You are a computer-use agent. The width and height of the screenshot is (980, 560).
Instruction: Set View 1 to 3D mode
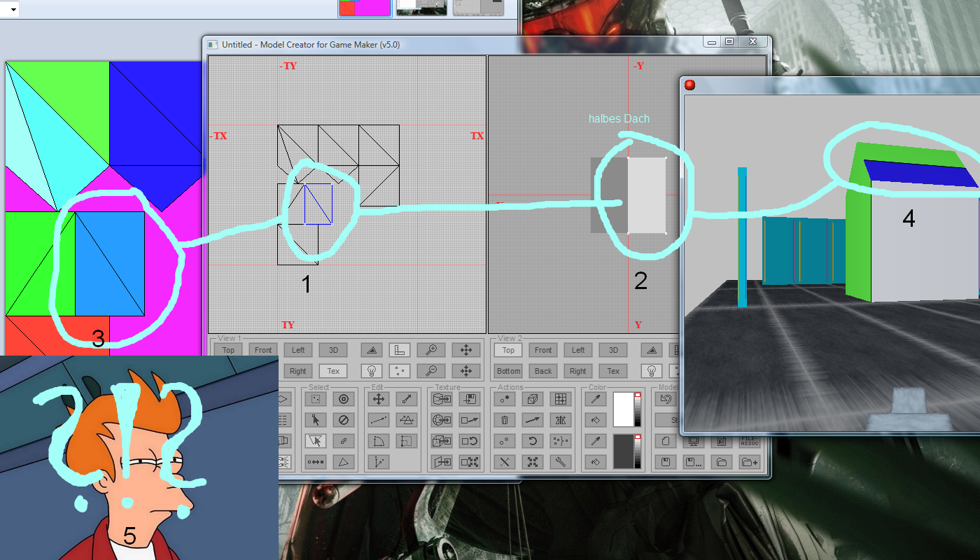pos(333,350)
